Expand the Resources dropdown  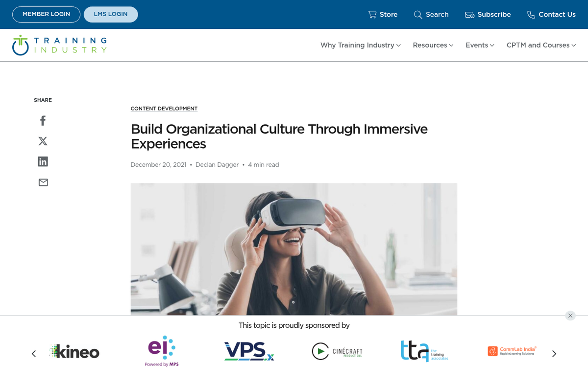pyautogui.click(x=433, y=45)
